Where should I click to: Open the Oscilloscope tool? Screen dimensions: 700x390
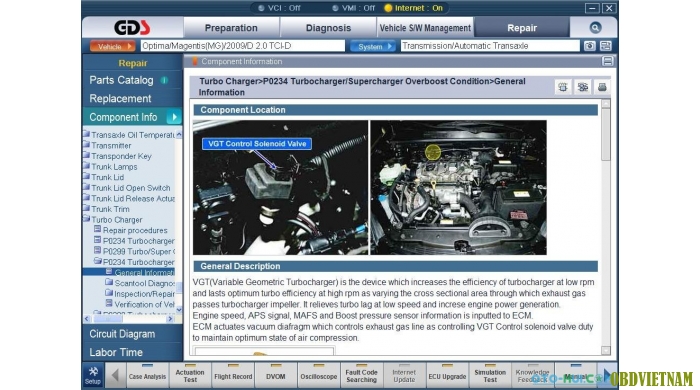click(x=318, y=375)
